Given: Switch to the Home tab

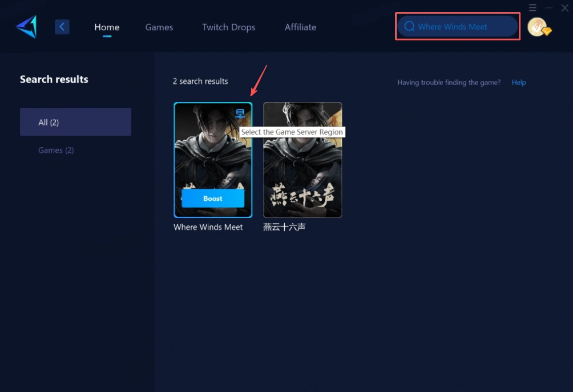Looking at the screenshot, I should 107,27.
